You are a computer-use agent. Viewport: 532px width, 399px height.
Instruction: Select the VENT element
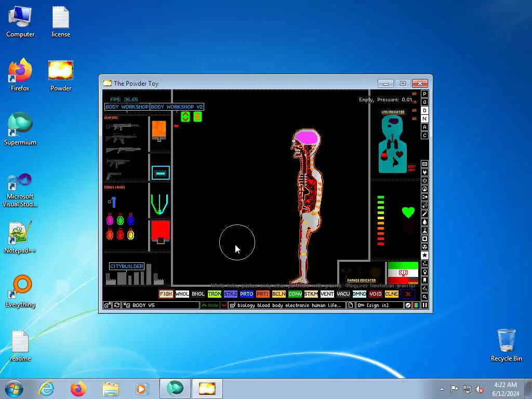click(x=327, y=294)
